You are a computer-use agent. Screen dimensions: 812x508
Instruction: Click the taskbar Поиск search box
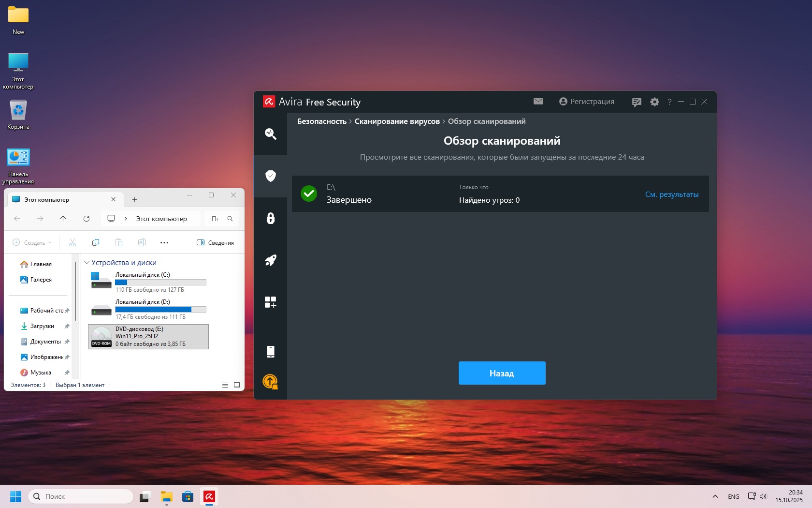[x=81, y=496]
